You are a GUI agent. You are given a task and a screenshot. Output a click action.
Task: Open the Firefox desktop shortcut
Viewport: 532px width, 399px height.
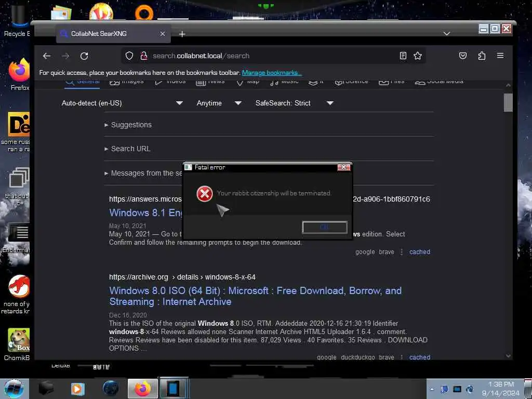click(x=19, y=75)
